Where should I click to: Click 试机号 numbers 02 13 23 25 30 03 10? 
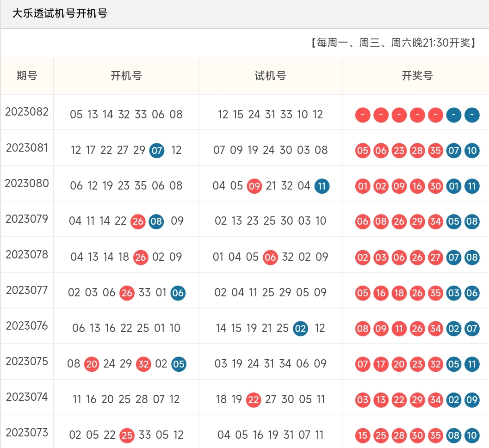point(270,221)
